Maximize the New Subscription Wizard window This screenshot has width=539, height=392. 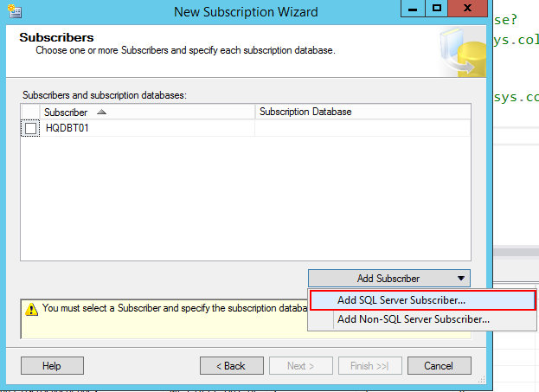coord(437,9)
